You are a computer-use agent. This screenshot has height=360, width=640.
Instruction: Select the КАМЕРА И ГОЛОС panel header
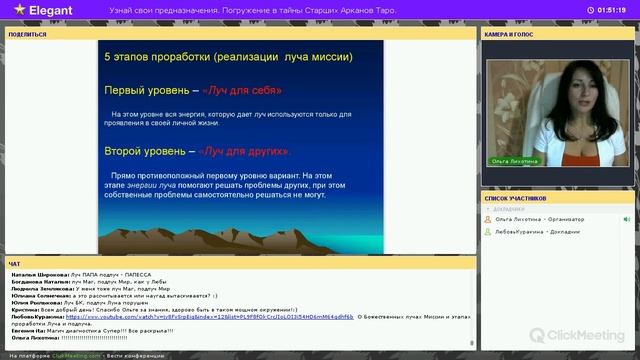tap(558, 34)
